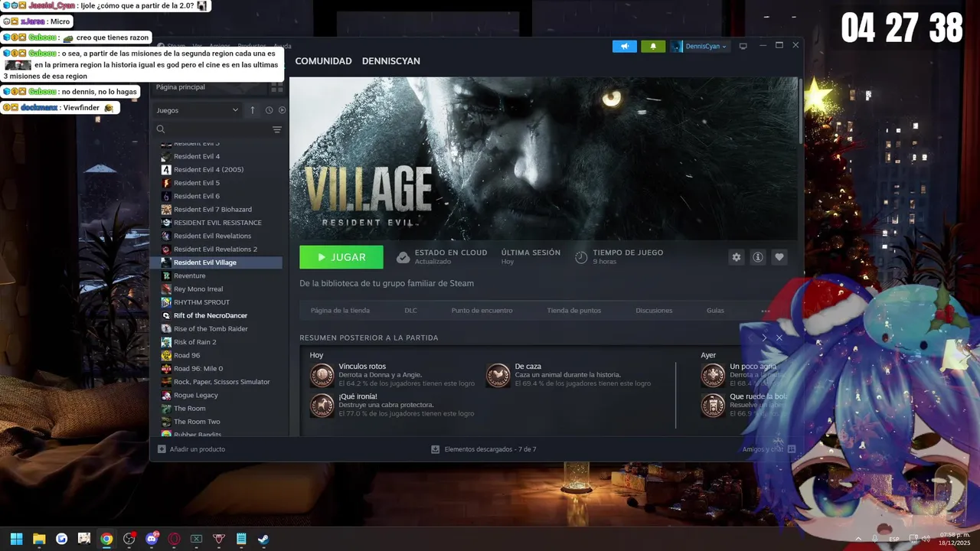The height and width of the screenshot is (551, 980).
Task: Switch to Big Picture mode monitor icon
Action: (743, 46)
